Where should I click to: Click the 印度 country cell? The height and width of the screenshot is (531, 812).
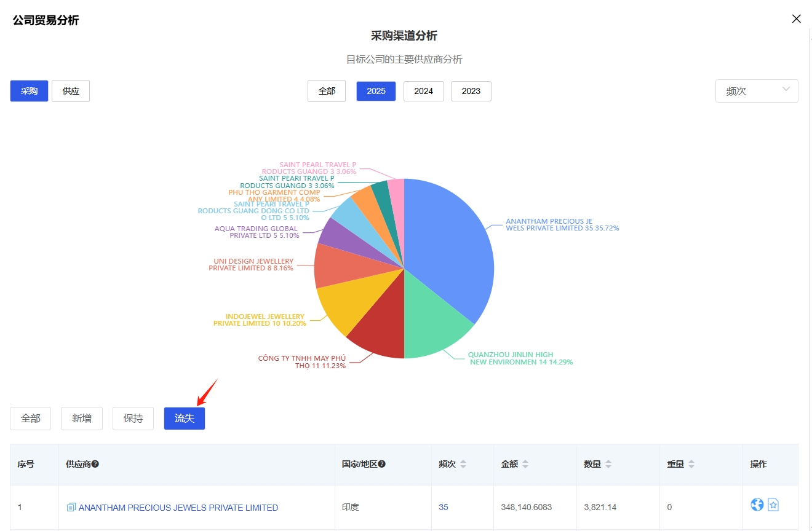[x=351, y=508]
